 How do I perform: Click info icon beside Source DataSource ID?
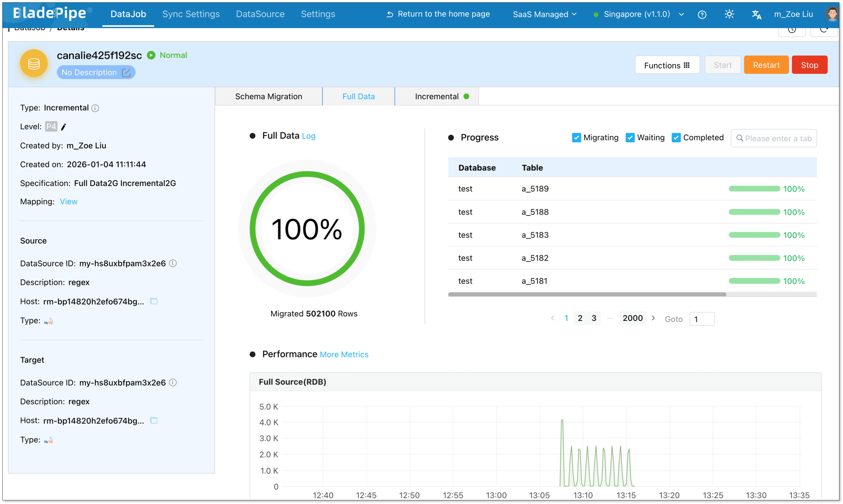coord(173,263)
